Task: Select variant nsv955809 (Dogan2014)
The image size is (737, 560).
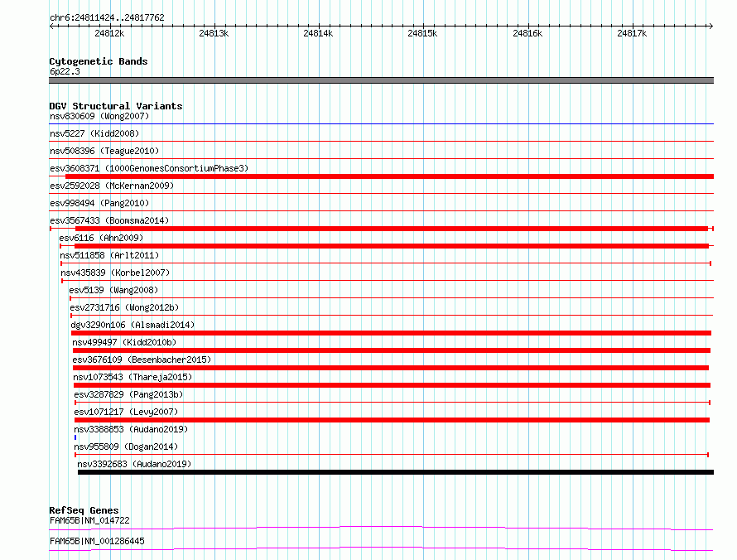Action: coord(126,447)
